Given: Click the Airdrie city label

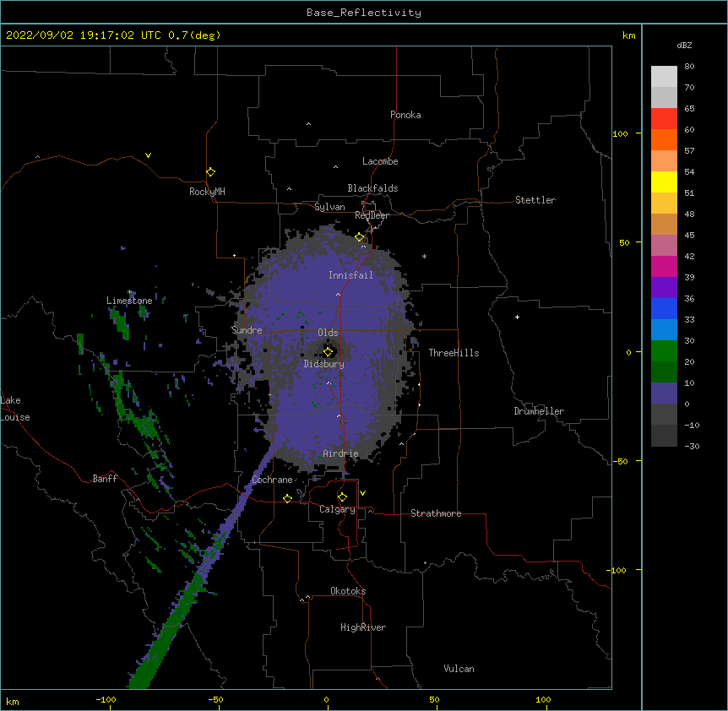Looking at the screenshot, I should tap(340, 453).
